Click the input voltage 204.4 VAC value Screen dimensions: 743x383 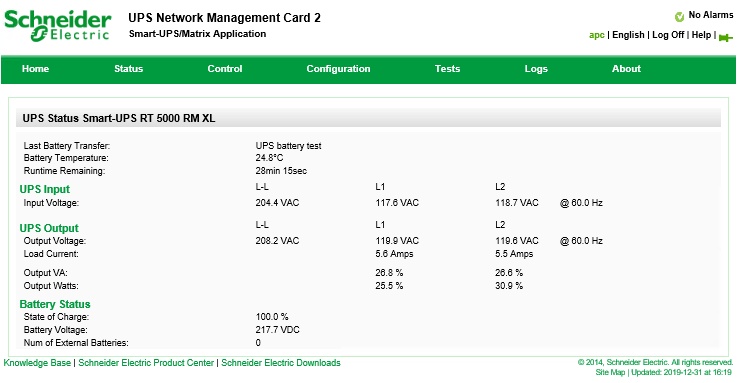pyautogui.click(x=277, y=203)
